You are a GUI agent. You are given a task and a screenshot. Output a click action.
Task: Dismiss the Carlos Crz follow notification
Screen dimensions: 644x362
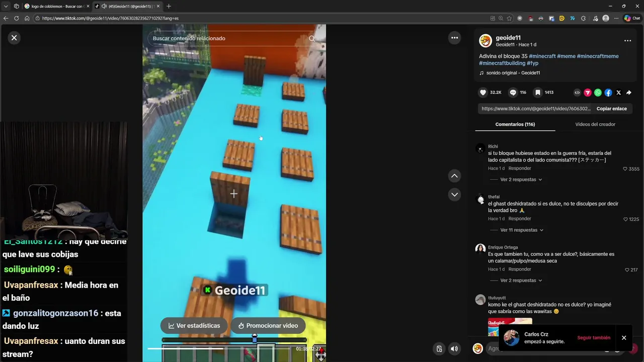pos(624,338)
